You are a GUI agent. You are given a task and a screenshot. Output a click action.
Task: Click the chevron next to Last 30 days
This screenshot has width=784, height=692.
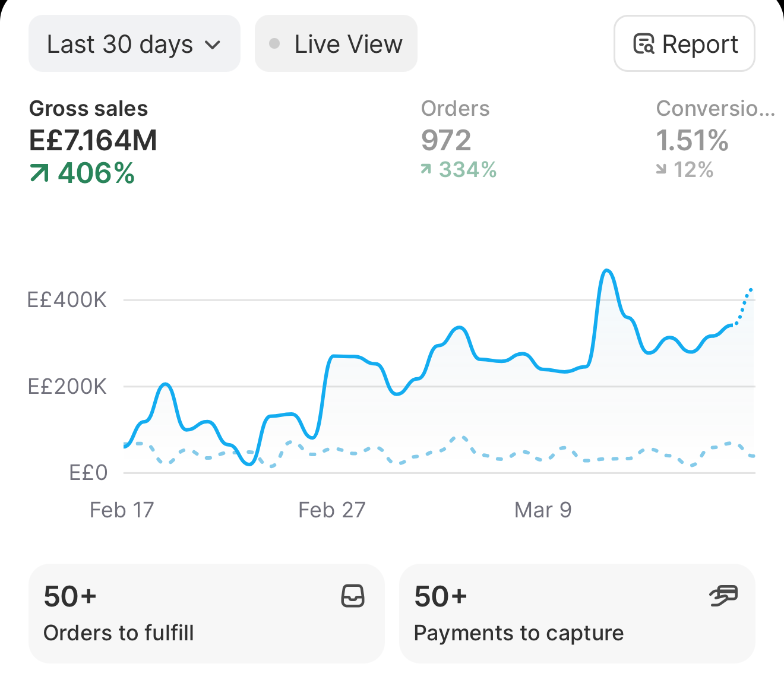point(213,45)
